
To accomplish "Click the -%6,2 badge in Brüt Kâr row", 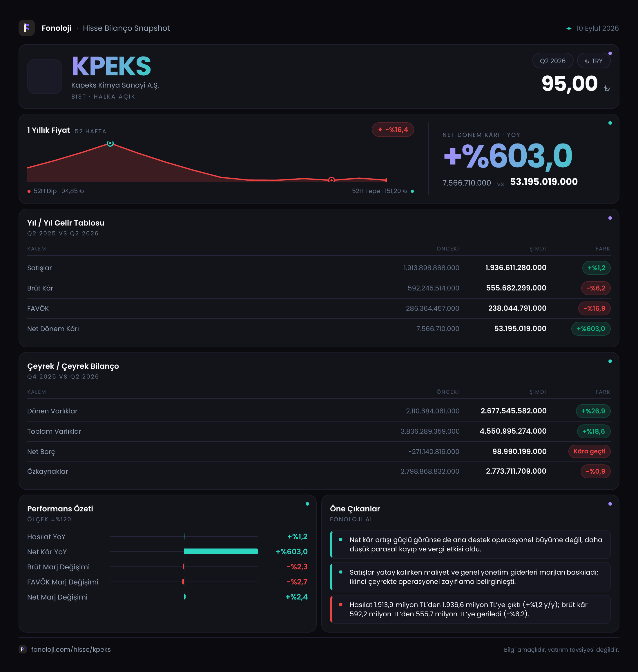I will tap(595, 288).
